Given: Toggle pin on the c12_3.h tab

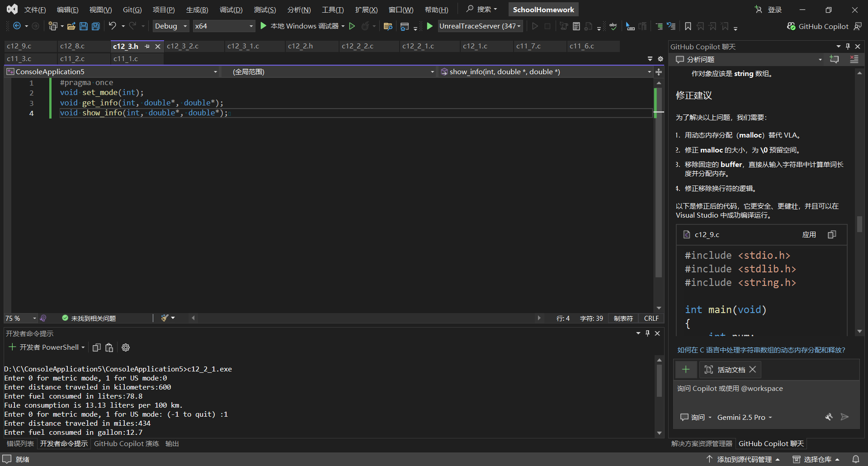Looking at the screenshot, I should pyautogui.click(x=147, y=46).
